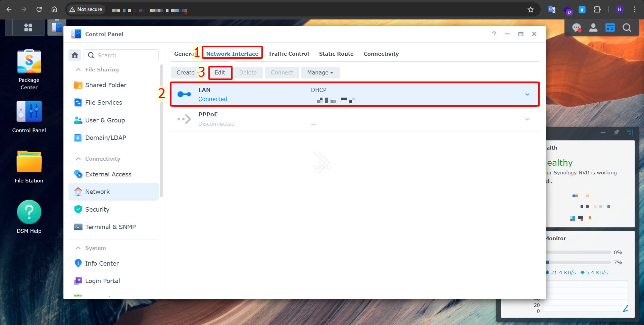
Task: Open File Station from desktop
Action: (x=29, y=167)
